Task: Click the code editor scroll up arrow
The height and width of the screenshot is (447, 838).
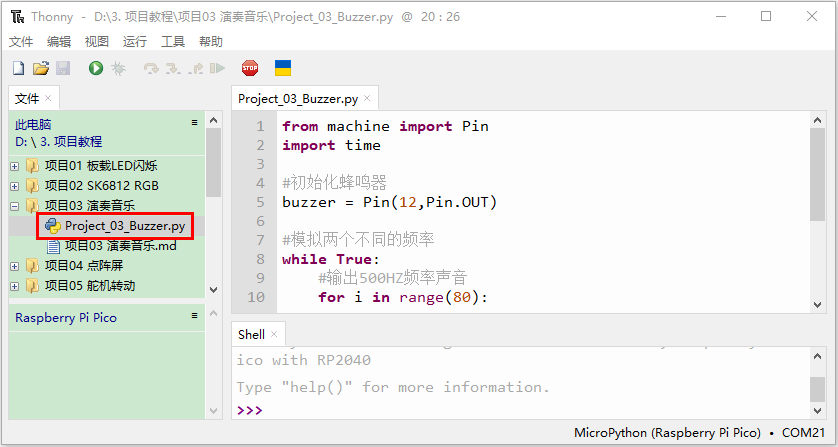Action: tap(817, 120)
